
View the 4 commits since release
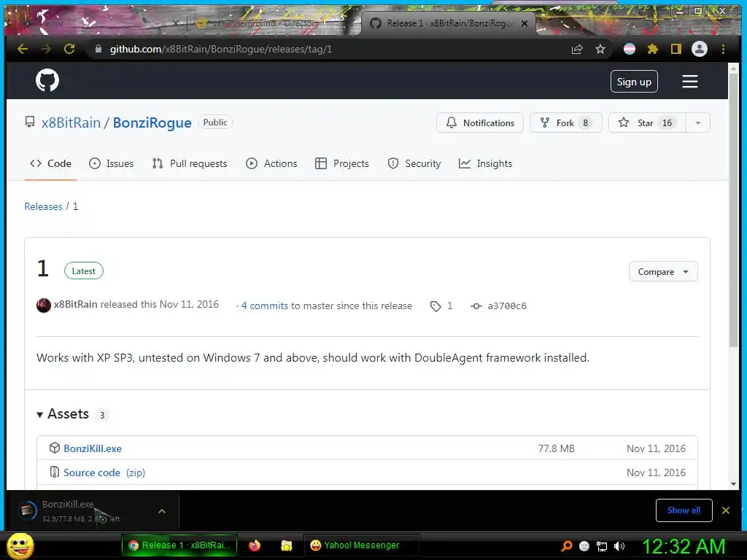[x=264, y=306]
